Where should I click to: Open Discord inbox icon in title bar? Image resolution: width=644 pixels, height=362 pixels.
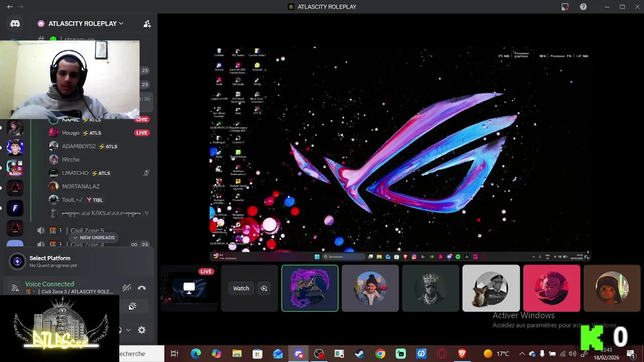pyautogui.click(x=565, y=7)
